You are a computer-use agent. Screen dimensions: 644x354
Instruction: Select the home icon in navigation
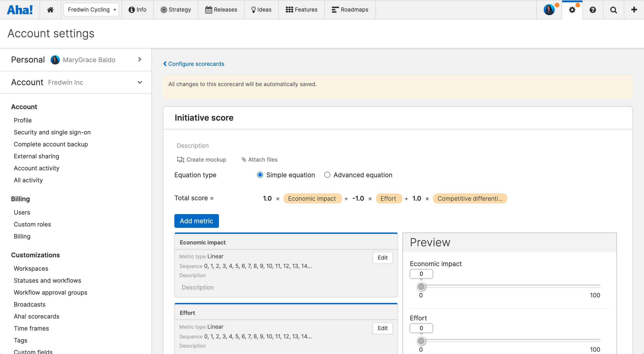click(x=50, y=9)
